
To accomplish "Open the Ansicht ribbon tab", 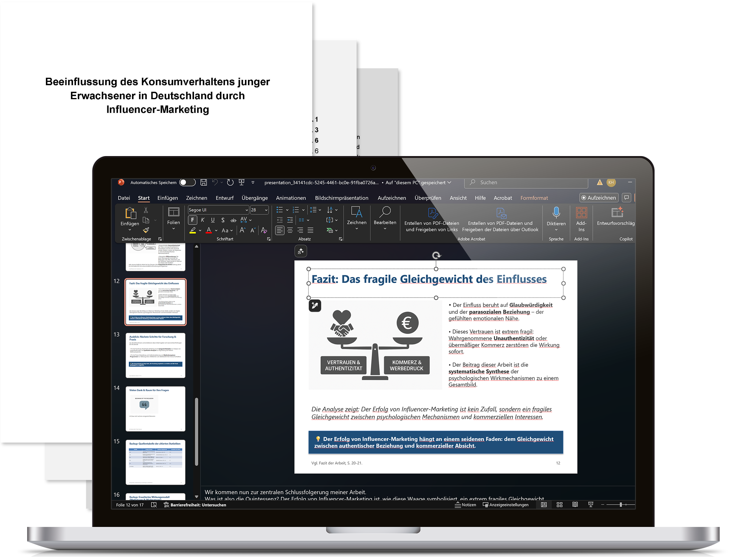I will pyautogui.click(x=458, y=198).
